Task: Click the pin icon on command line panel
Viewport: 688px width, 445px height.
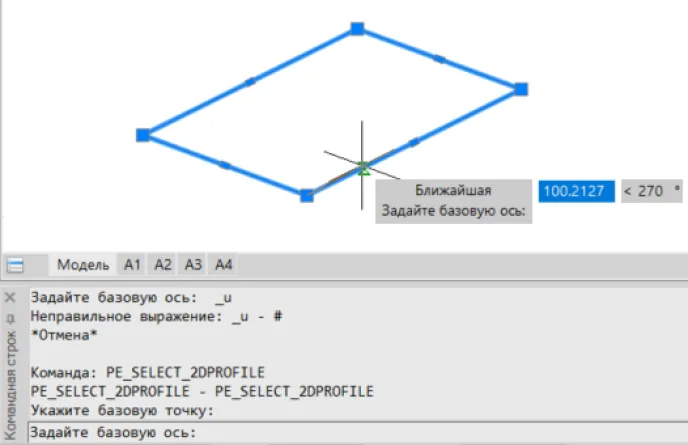Action: 10,316
